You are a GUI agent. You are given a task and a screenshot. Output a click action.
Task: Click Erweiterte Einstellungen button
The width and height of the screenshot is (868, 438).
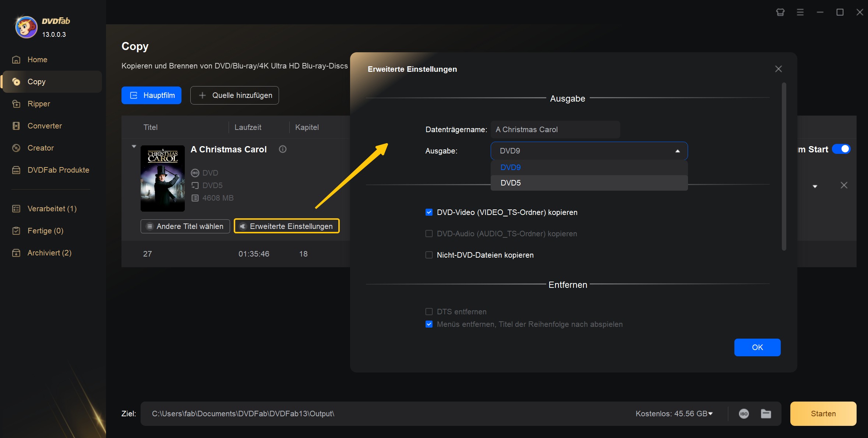(287, 226)
